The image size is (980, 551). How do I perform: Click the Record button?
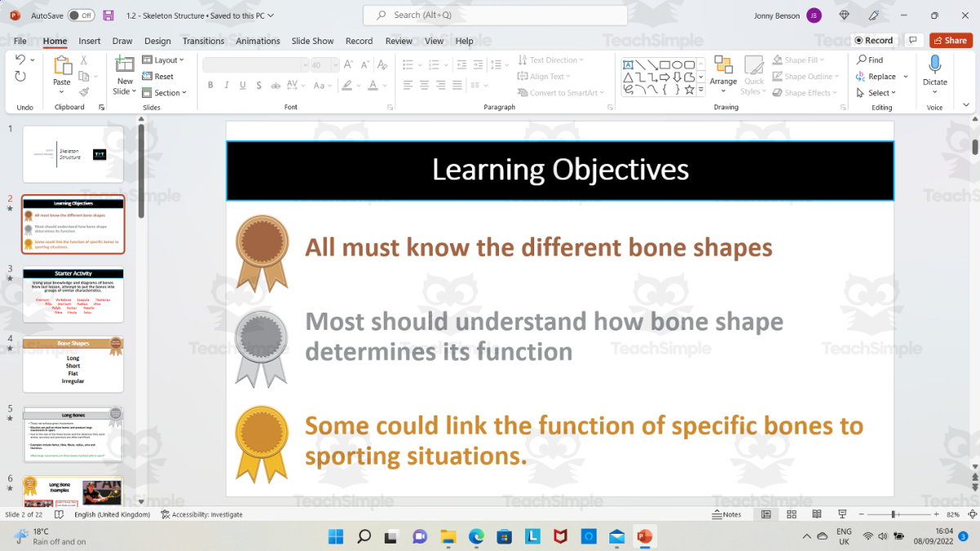pyautogui.click(x=874, y=40)
